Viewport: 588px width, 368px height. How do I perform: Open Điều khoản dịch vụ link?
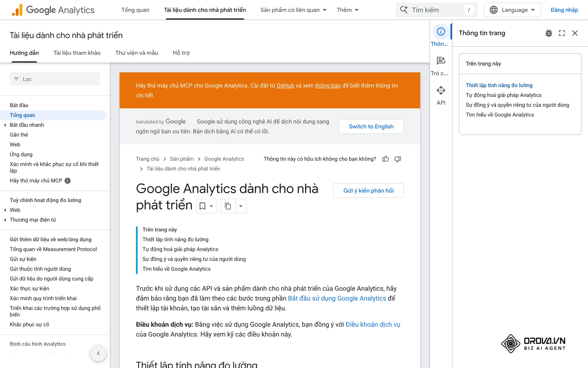click(x=373, y=325)
